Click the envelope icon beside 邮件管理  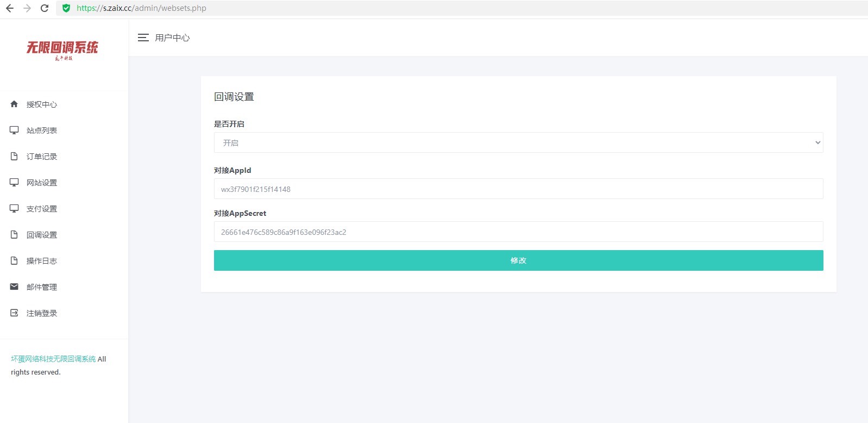click(x=14, y=287)
